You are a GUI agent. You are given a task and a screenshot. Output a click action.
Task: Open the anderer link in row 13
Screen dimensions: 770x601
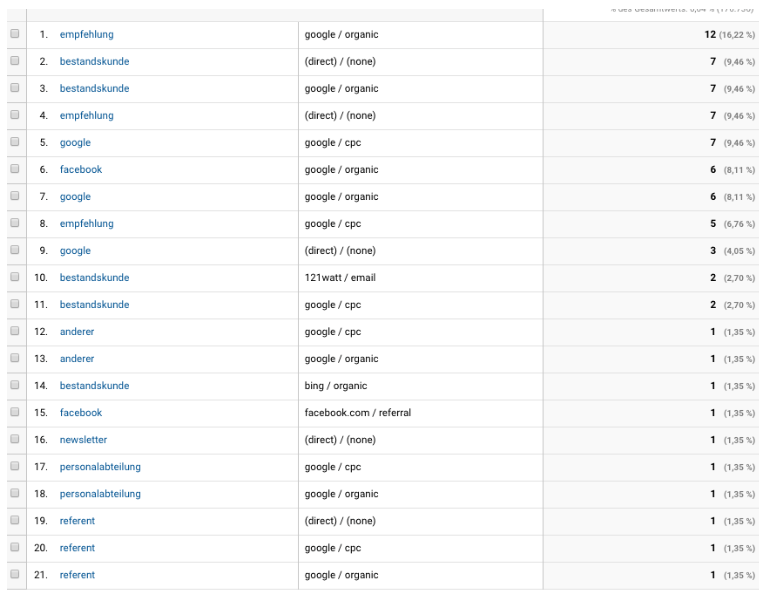(x=77, y=359)
